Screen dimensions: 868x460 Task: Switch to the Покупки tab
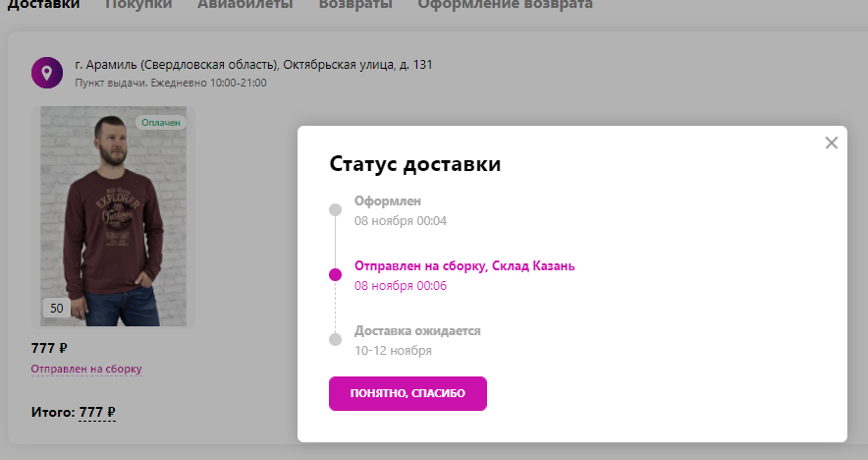138,5
